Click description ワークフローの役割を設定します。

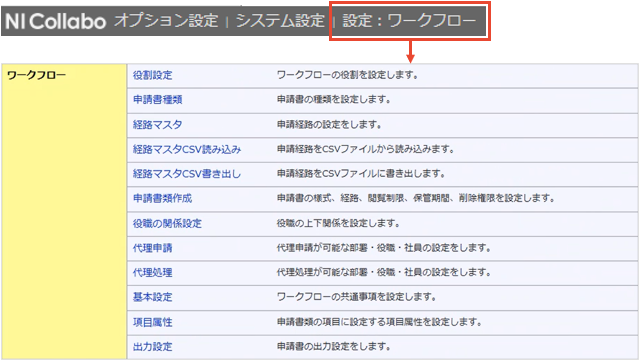[x=347, y=75]
